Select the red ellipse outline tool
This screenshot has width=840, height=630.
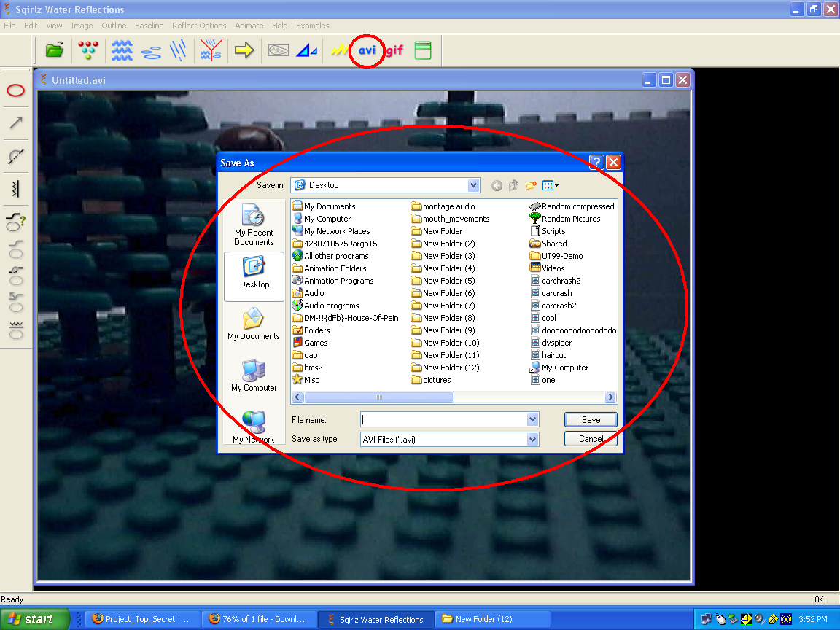[x=15, y=90]
